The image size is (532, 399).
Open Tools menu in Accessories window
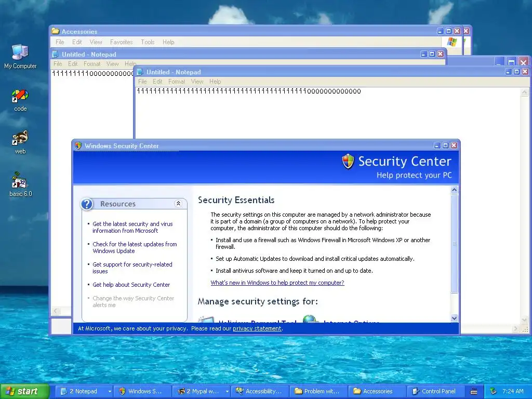click(x=148, y=42)
